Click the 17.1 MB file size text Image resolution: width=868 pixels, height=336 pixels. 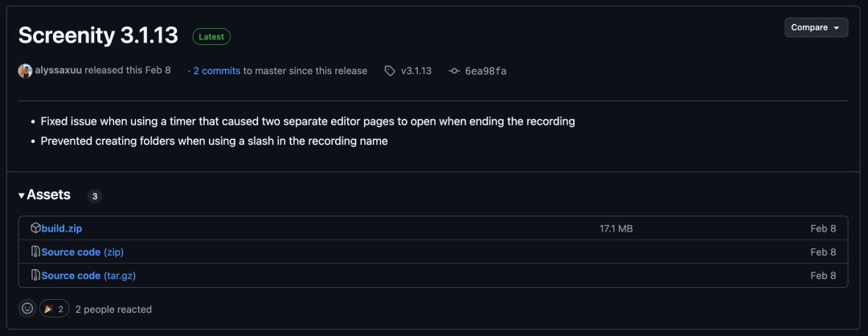tap(616, 228)
